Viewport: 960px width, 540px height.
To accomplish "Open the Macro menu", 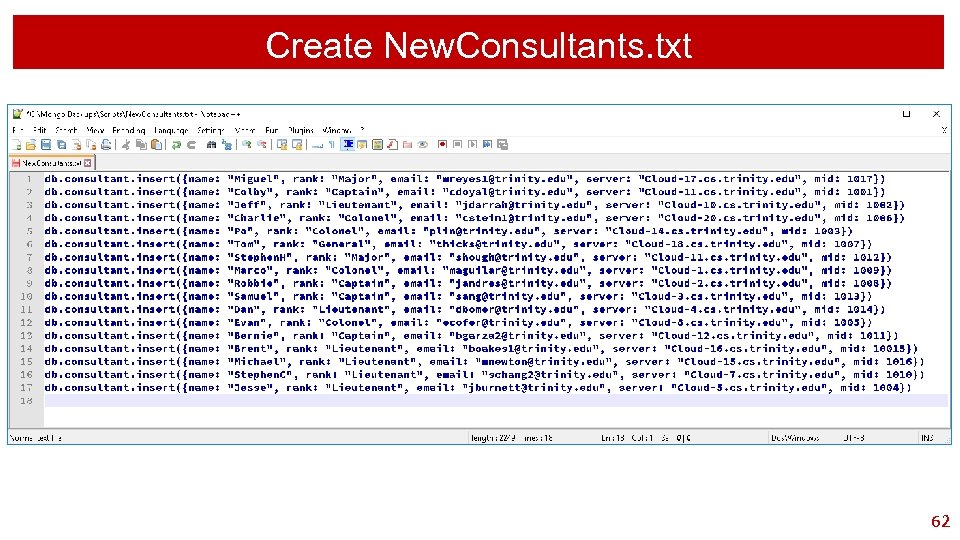I will [x=244, y=130].
